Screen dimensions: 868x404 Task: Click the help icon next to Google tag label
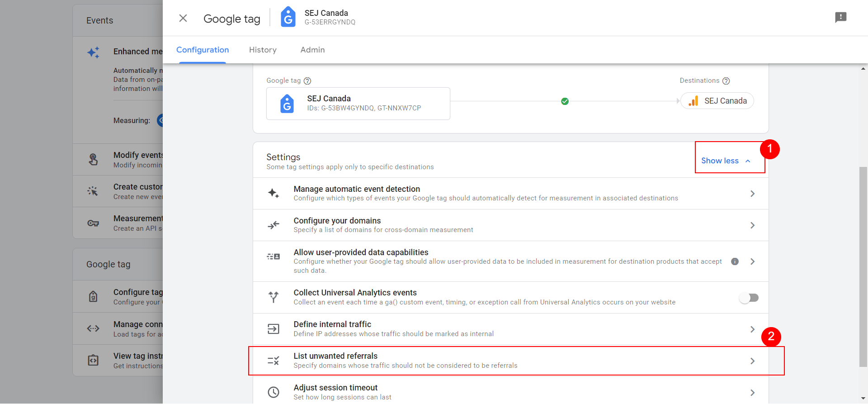[x=307, y=81]
